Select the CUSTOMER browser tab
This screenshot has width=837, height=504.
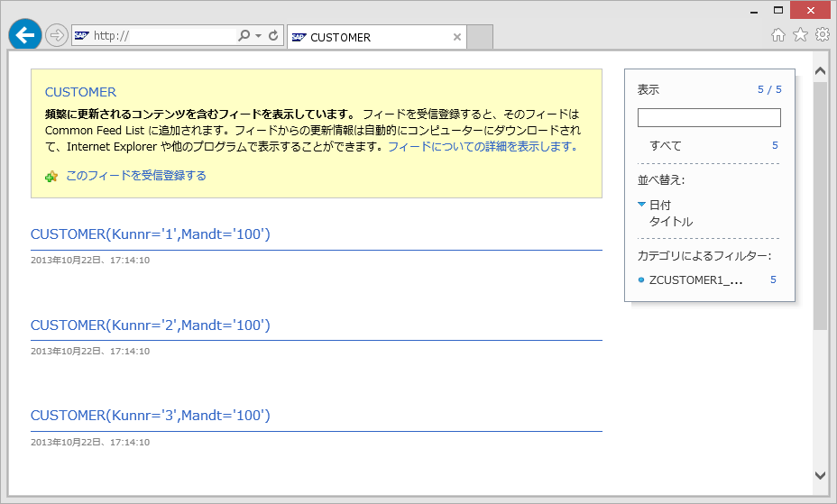coord(377,37)
